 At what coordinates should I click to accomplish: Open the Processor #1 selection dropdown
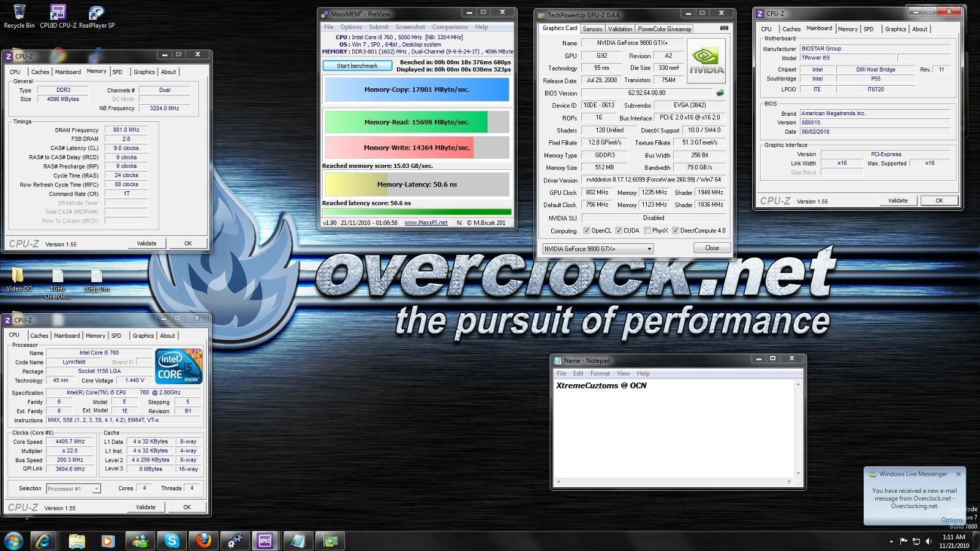pos(73,488)
